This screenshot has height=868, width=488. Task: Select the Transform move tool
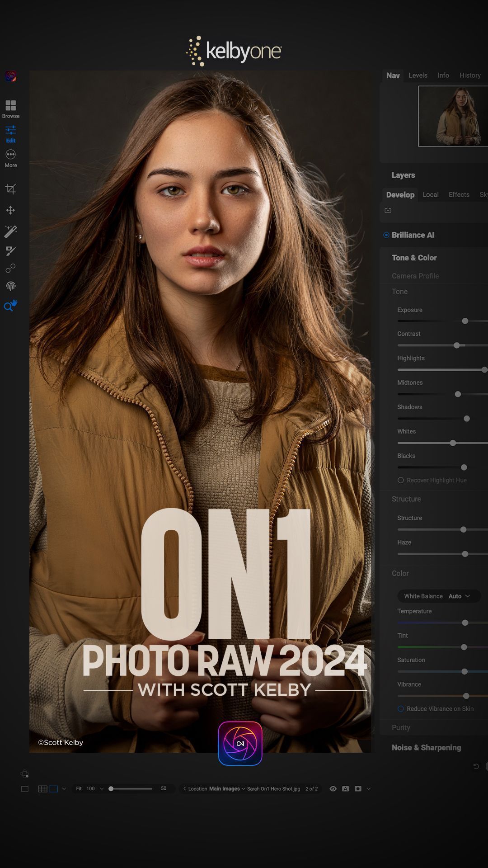[11, 210]
